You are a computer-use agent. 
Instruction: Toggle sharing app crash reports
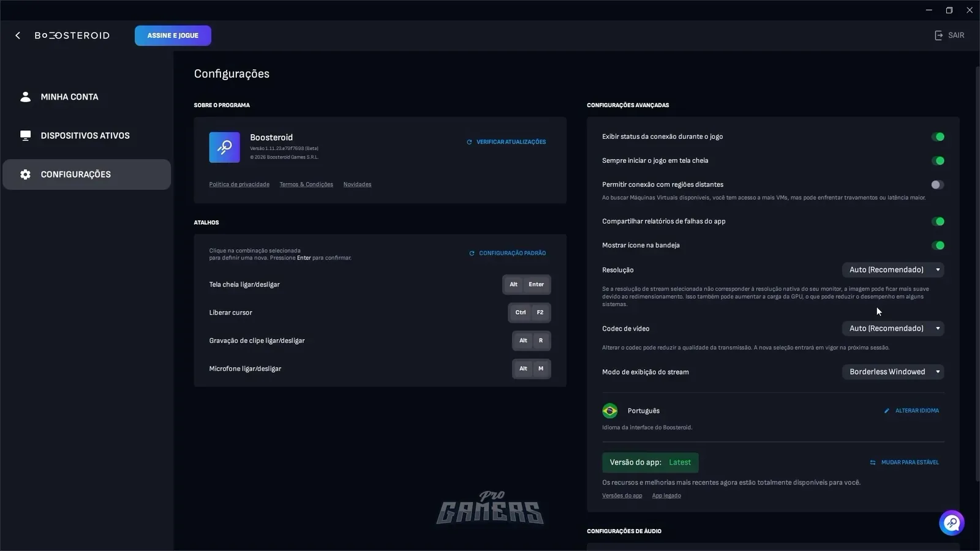[938, 221]
